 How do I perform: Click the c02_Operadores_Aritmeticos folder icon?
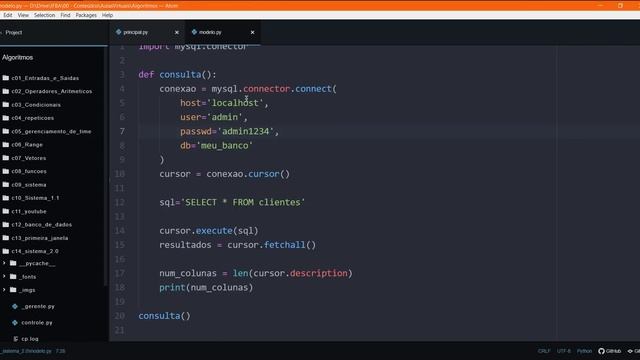[x=6, y=91]
